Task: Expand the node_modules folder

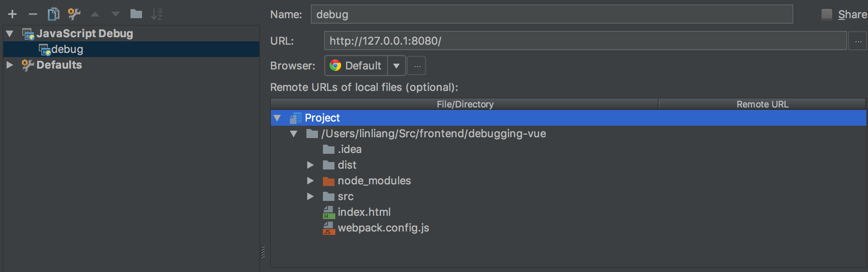Action: 311,181
